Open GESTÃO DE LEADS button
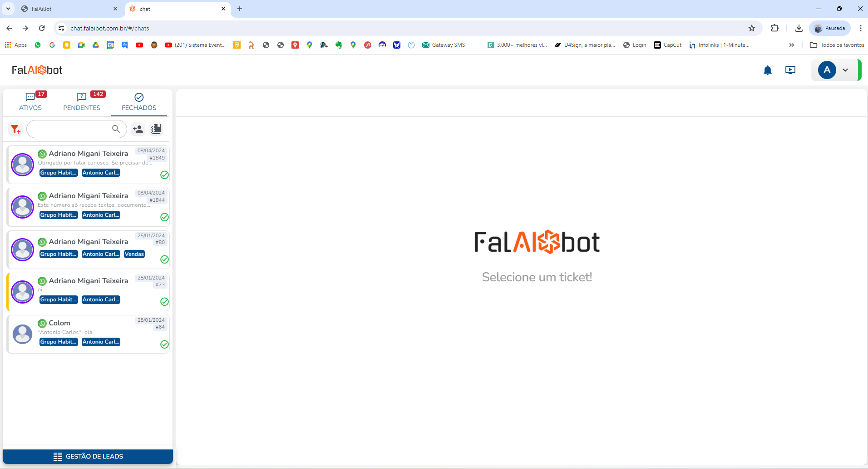This screenshot has width=868, height=469. pos(88,456)
